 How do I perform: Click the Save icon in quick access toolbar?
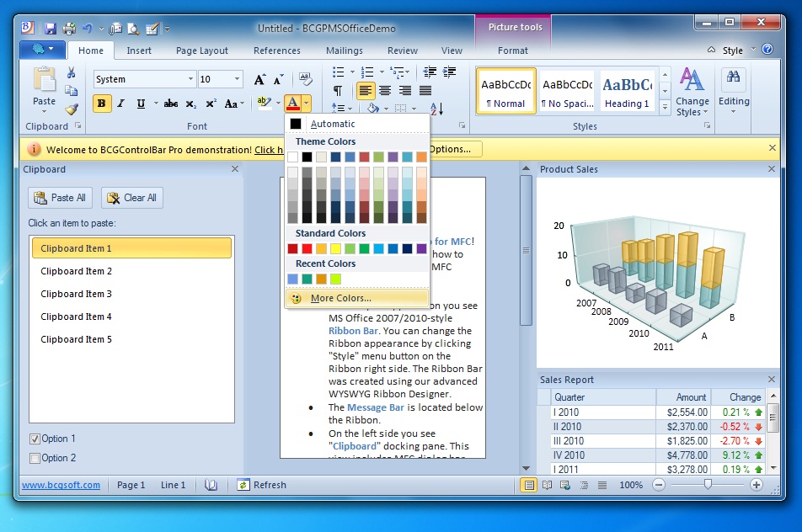51,29
